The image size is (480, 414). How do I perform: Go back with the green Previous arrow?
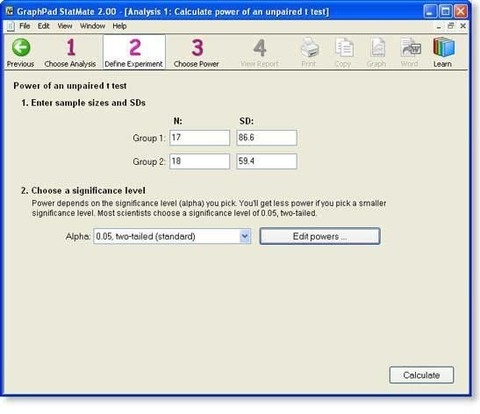21,53
